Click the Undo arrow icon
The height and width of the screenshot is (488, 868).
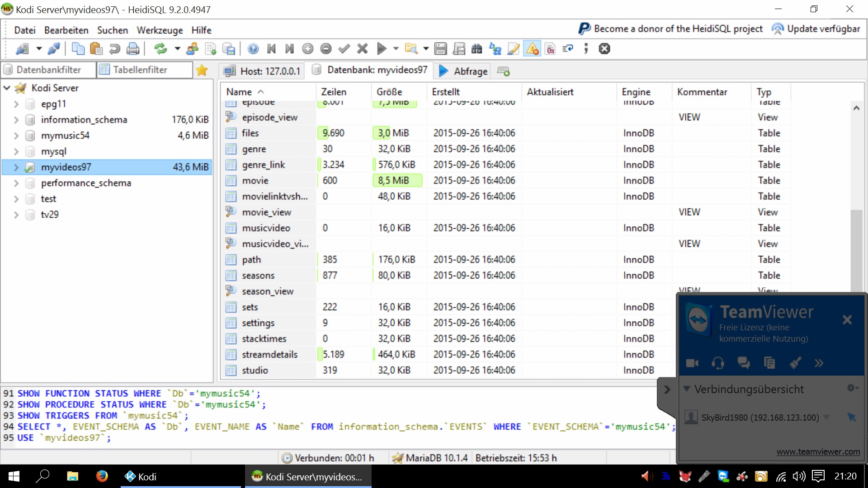click(x=114, y=48)
